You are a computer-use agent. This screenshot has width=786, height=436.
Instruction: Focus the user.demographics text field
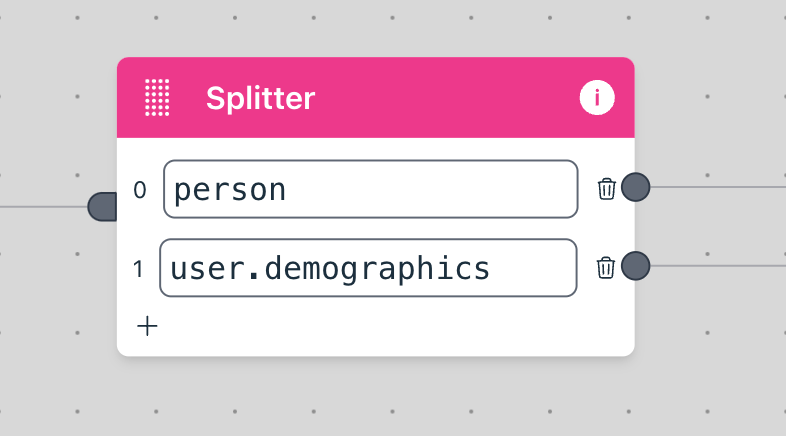pos(368,268)
